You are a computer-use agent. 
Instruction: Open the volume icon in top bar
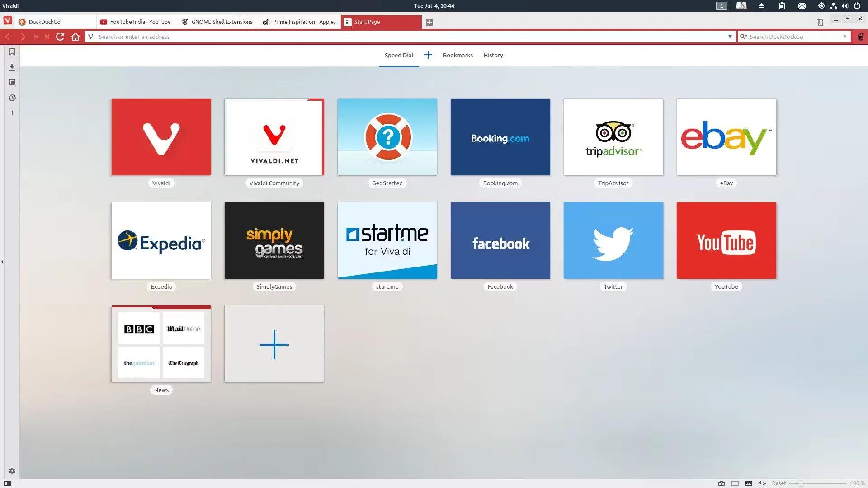[845, 6]
